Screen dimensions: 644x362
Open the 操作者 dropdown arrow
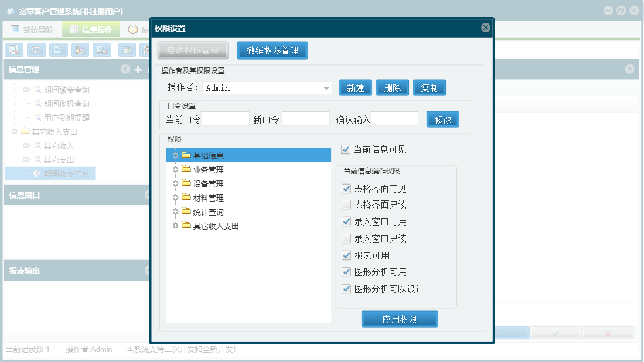pyautogui.click(x=326, y=88)
